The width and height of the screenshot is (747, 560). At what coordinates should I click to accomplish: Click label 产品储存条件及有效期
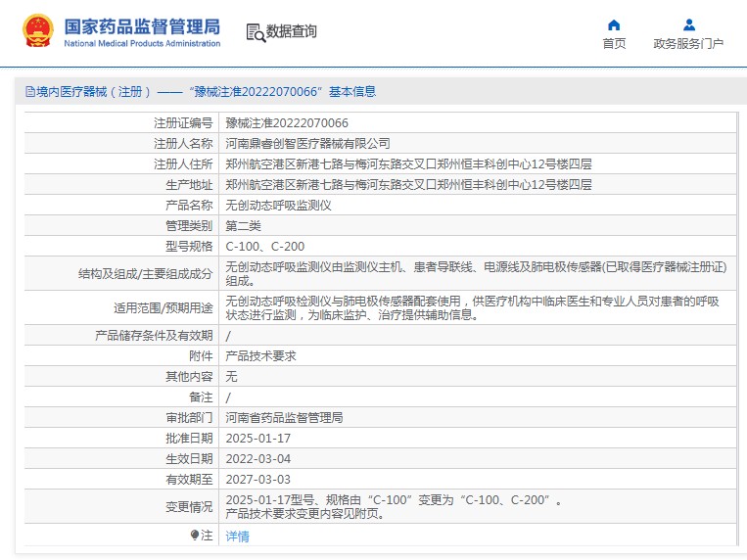click(x=154, y=335)
